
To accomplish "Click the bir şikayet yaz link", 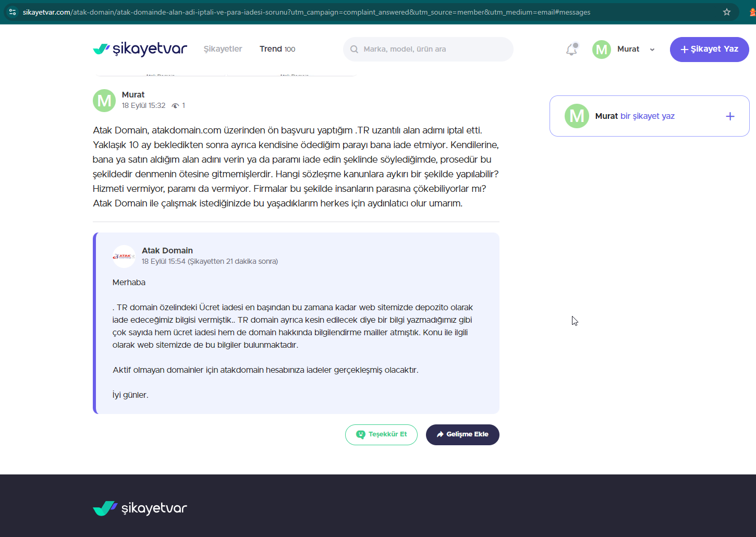I will [648, 116].
